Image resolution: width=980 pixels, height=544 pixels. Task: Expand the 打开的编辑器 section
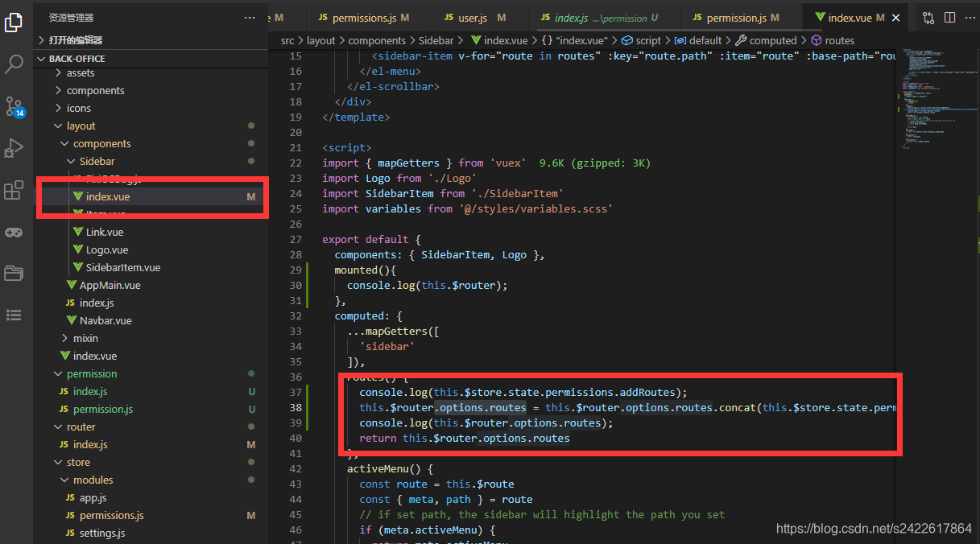(41, 40)
